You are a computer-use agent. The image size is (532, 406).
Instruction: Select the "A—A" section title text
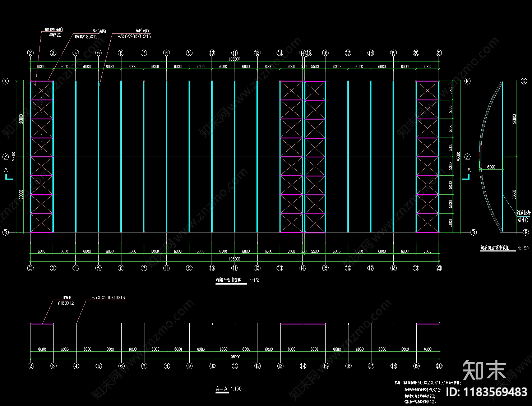click(x=222, y=389)
